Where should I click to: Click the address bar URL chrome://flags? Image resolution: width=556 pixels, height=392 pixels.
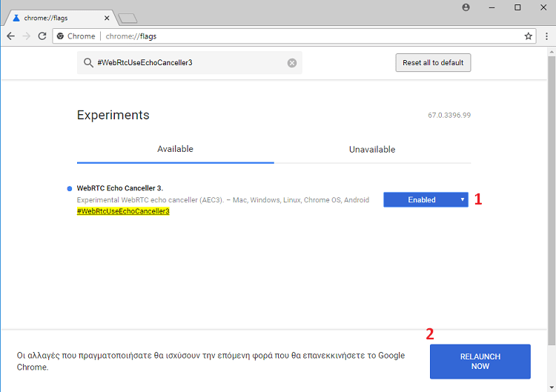pyautogui.click(x=130, y=36)
